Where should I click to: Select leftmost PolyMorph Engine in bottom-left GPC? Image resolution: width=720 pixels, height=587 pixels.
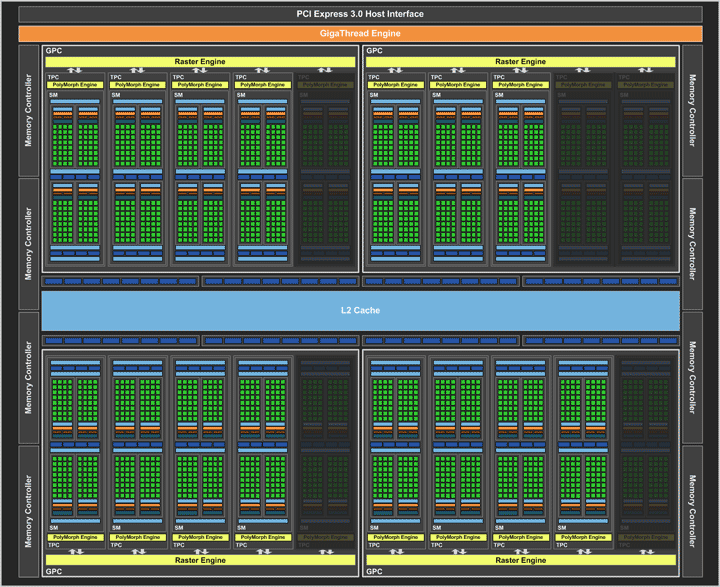pyautogui.click(x=76, y=537)
